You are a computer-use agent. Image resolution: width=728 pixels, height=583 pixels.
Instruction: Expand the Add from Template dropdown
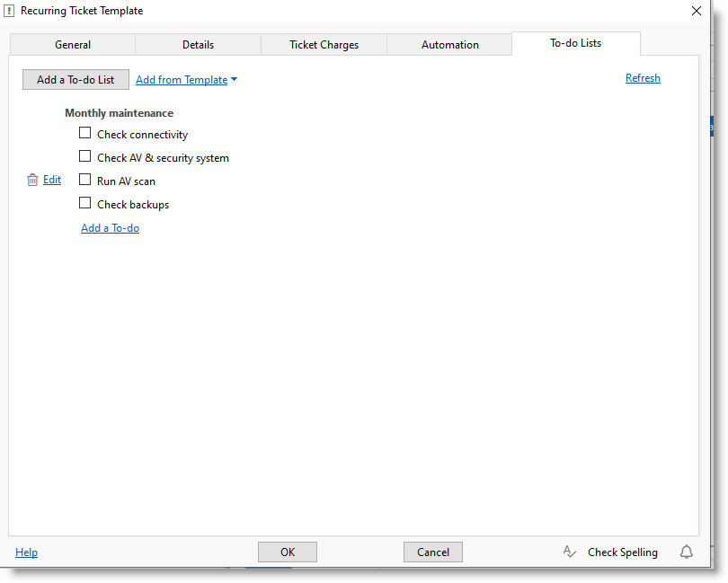click(x=186, y=80)
